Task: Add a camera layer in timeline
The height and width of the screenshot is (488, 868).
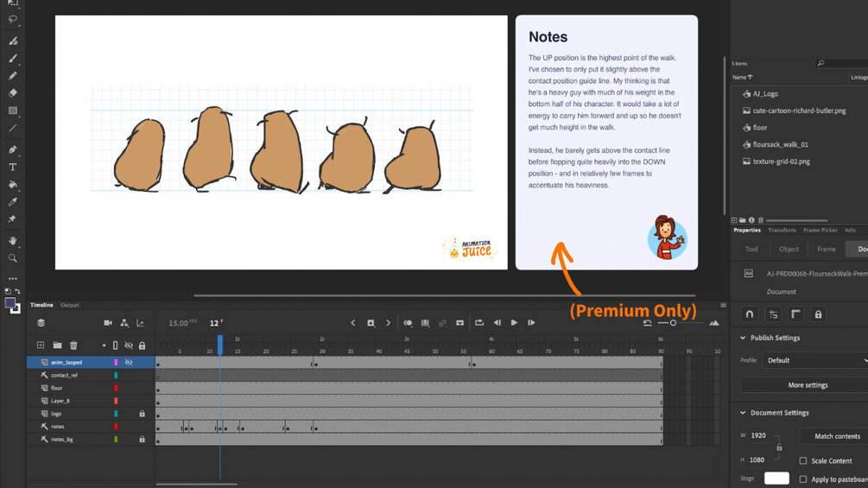Action: pos(108,322)
